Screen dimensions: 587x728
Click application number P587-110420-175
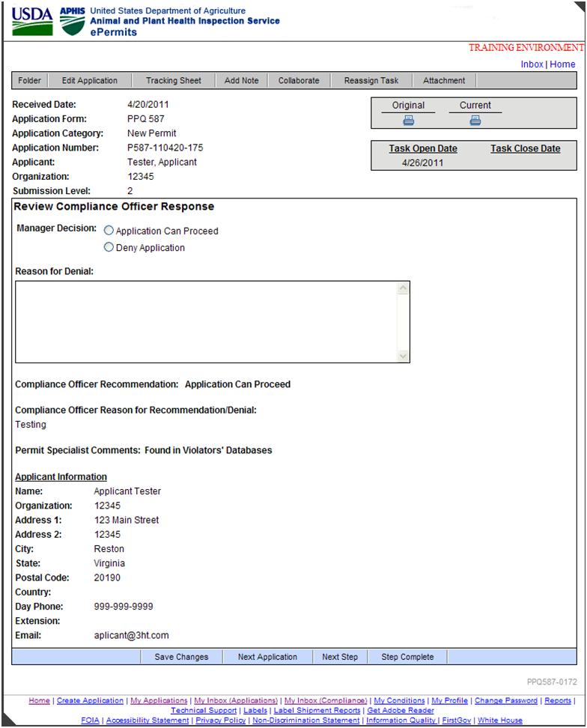165,148
